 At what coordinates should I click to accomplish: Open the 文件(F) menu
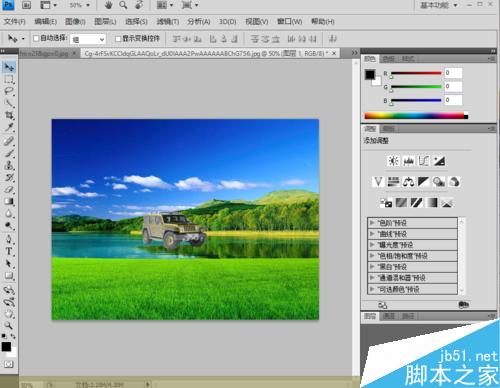click(14, 22)
